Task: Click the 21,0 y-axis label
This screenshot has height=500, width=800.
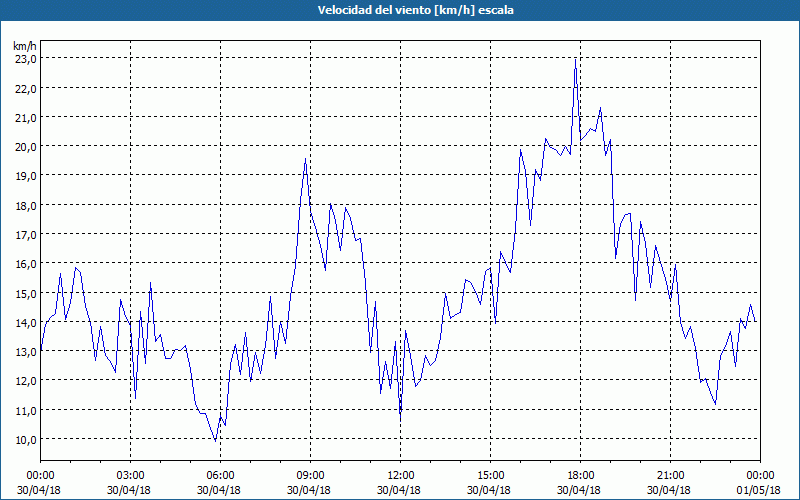Action: click(25, 117)
